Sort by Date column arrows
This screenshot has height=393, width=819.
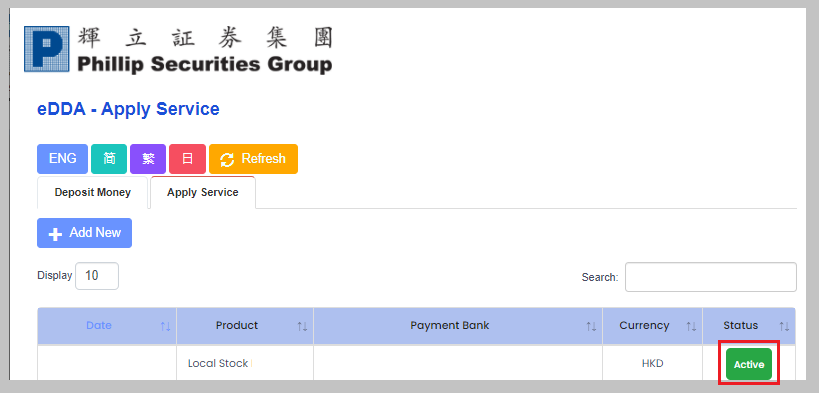166,326
